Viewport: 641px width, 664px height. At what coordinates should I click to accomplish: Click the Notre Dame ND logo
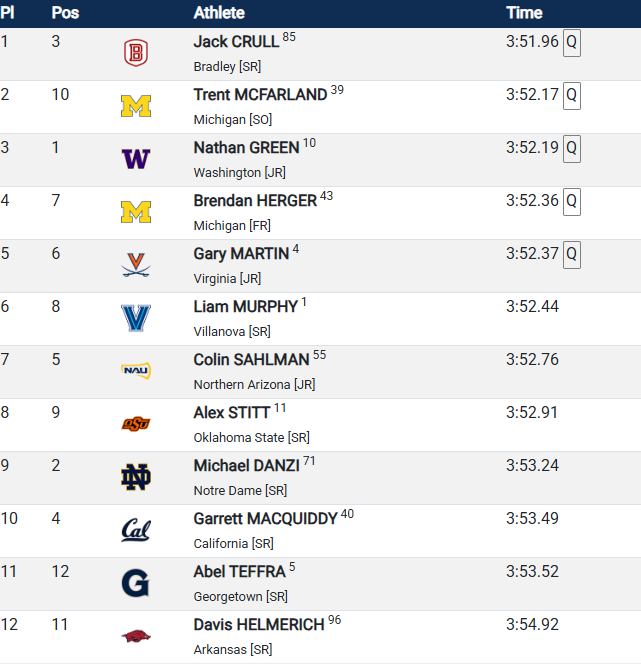point(136,477)
